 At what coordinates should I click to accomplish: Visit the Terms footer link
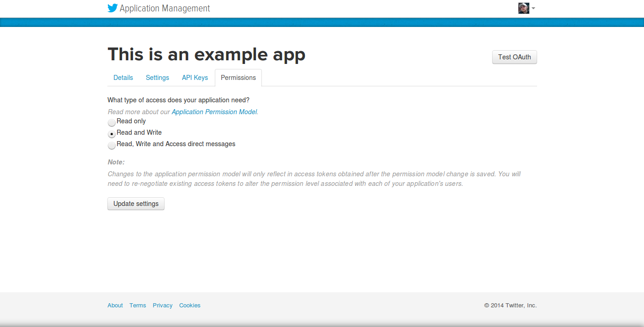click(x=138, y=306)
